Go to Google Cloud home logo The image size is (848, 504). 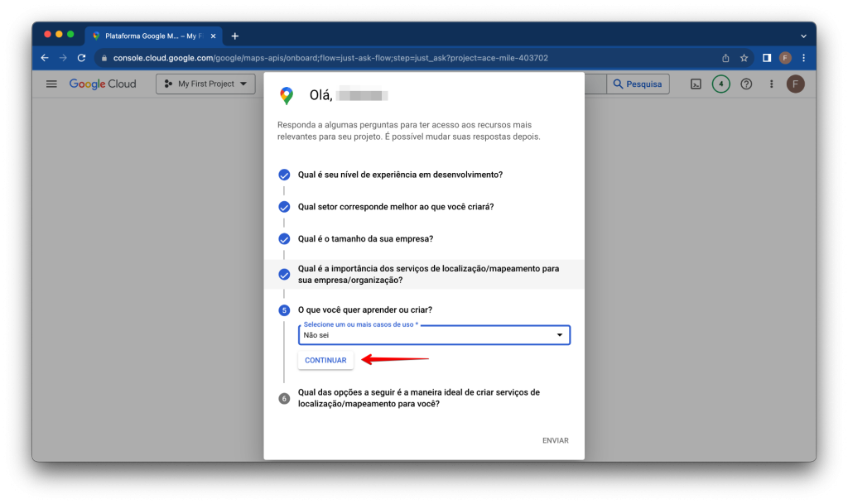103,84
